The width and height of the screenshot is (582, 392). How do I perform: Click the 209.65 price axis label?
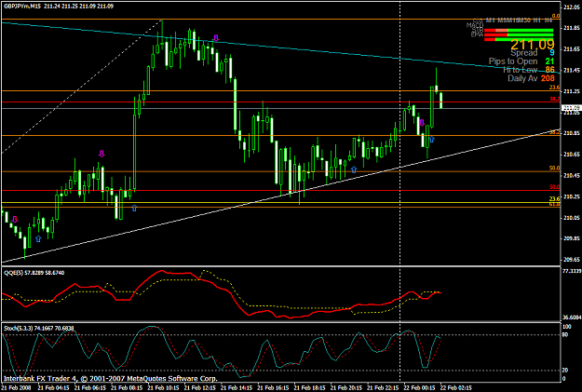tap(572, 260)
